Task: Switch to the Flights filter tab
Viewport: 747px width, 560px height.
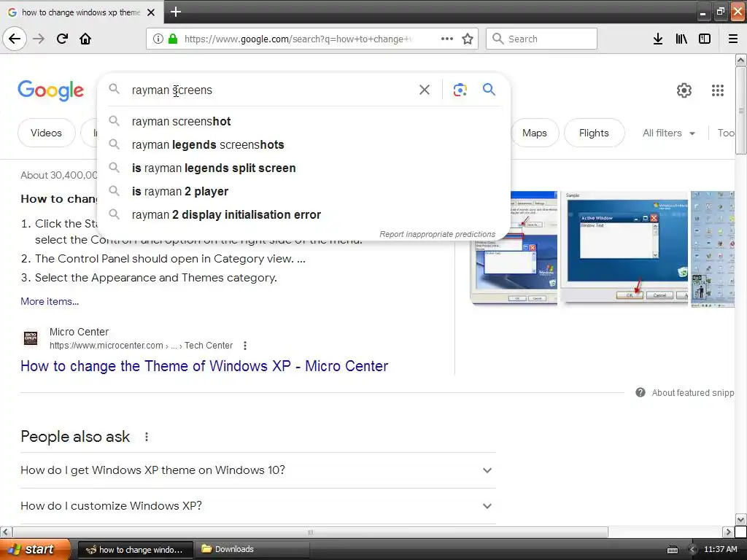Action: coord(594,133)
